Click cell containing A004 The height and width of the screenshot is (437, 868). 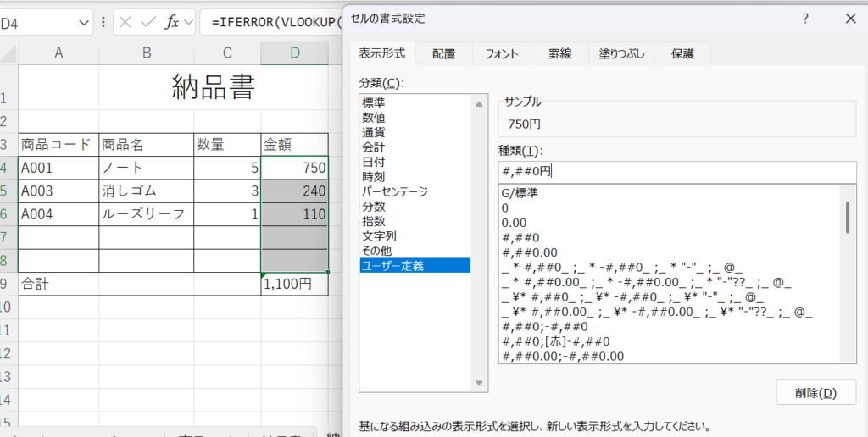coord(58,214)
